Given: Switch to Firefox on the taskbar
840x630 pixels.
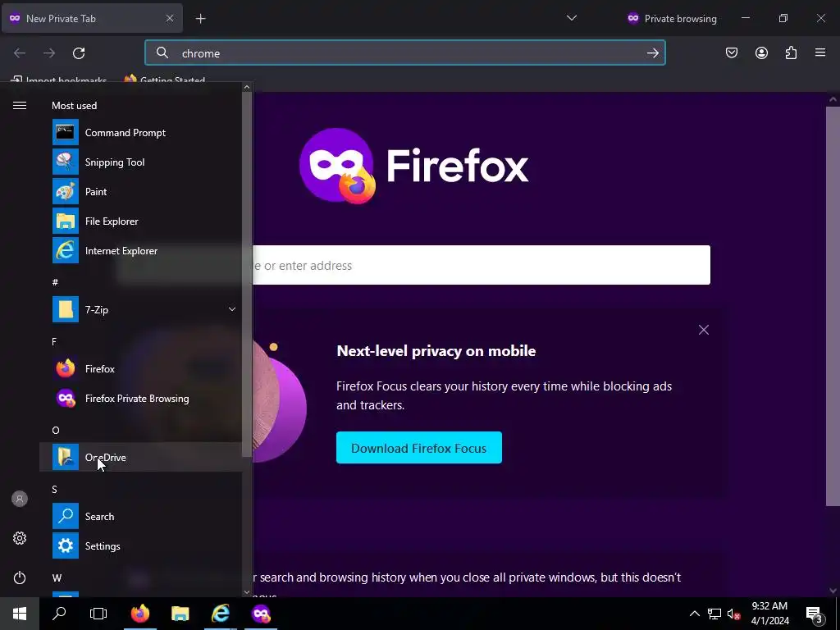Looking at the screenshot, I should pos(139,614).
